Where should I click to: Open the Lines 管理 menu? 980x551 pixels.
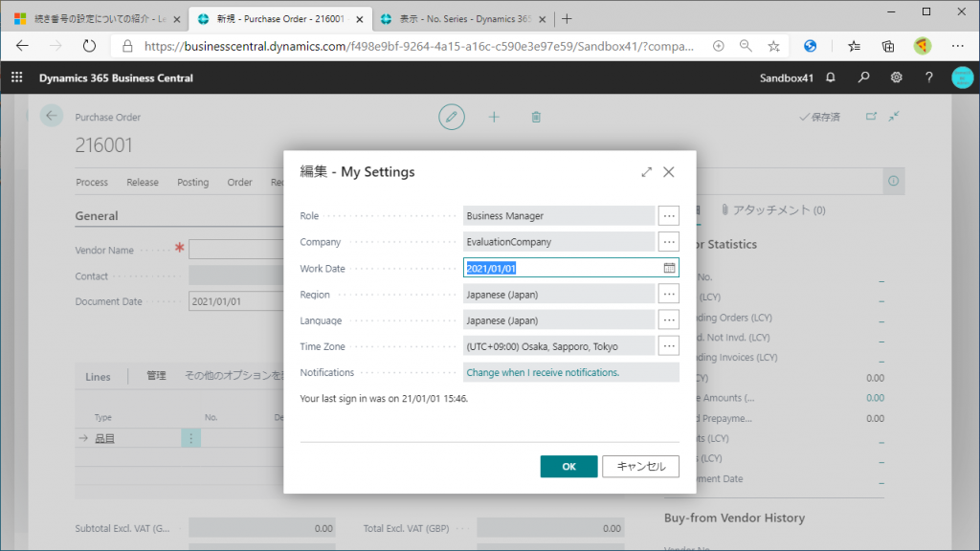coord(156,376)
